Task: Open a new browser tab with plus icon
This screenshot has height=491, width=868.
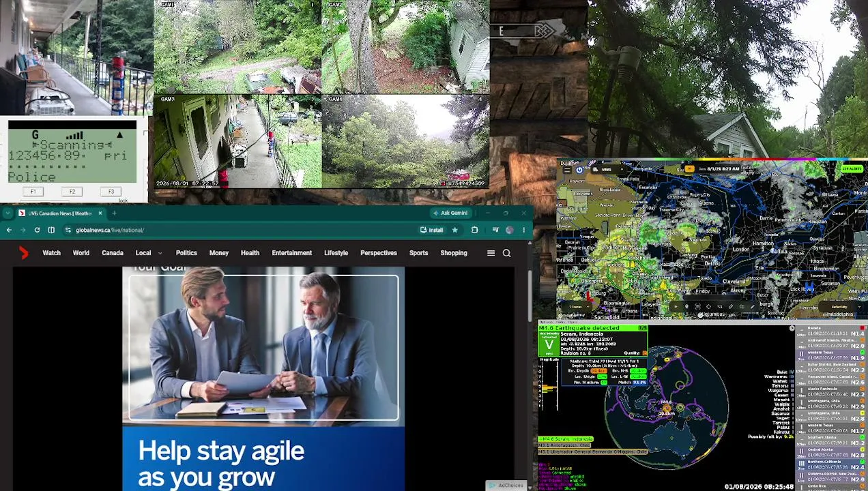Action: pyautogui.click(x=114, y=213)
